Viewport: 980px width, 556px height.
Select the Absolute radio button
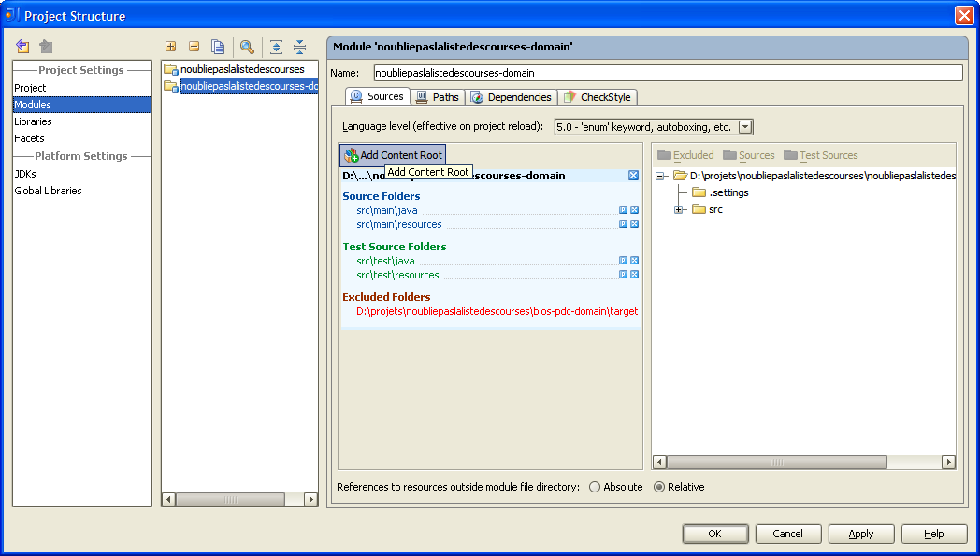point(595,487)
